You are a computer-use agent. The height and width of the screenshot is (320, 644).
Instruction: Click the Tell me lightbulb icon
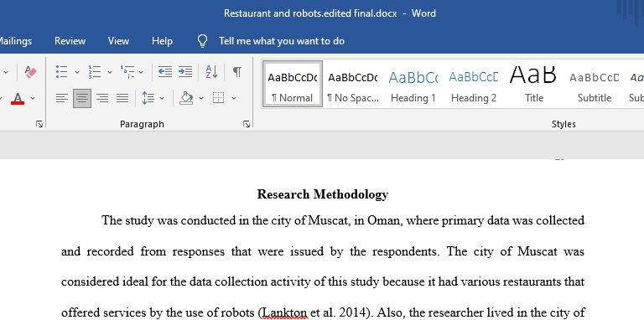(202, 41)
